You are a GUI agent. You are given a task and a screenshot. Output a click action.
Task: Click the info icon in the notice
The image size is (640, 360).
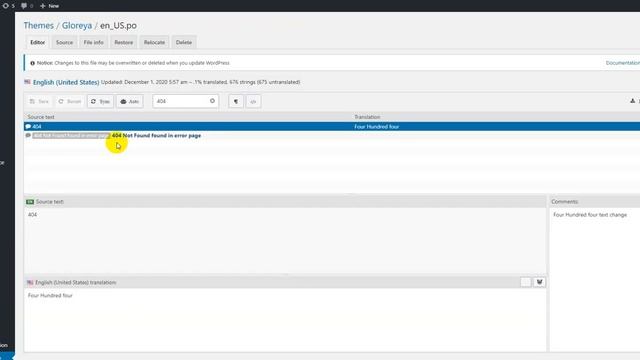(32, 63)
